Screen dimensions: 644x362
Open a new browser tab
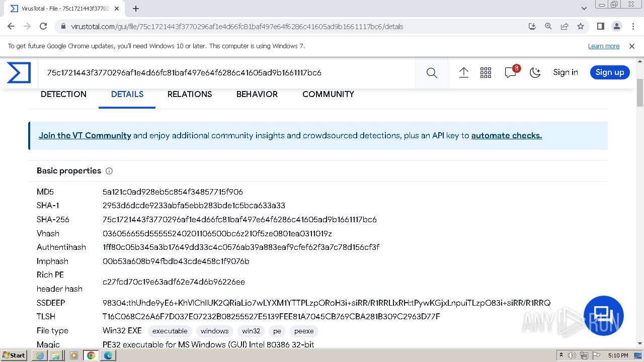[136, 9]
